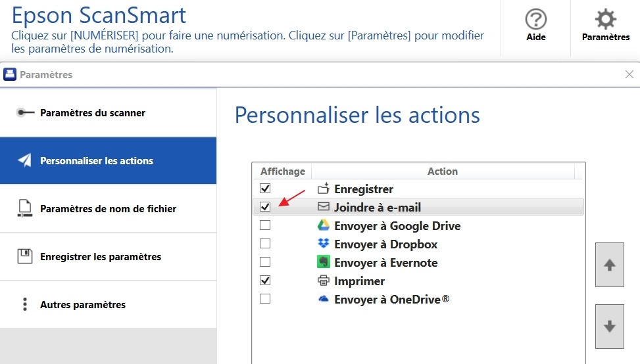Click the three-dot icon for Autres paramètres
This screenshot has width=640, height=364.
pyautogui.click(x=25, y=304)
